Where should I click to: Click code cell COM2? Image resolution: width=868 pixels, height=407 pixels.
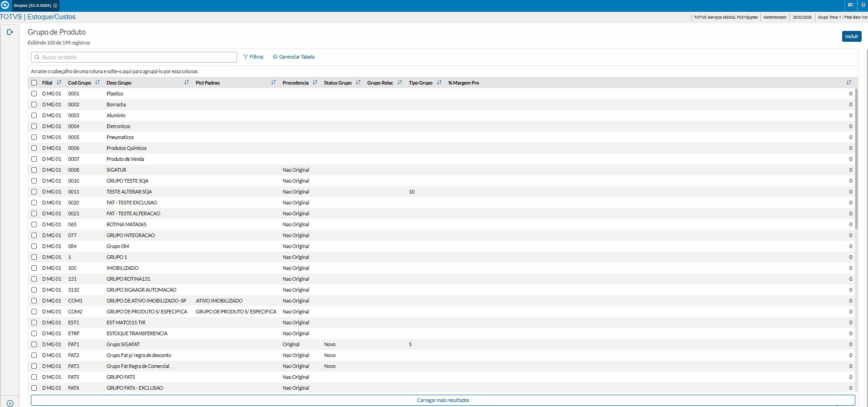pyautogui.click(x=75, y=312)
